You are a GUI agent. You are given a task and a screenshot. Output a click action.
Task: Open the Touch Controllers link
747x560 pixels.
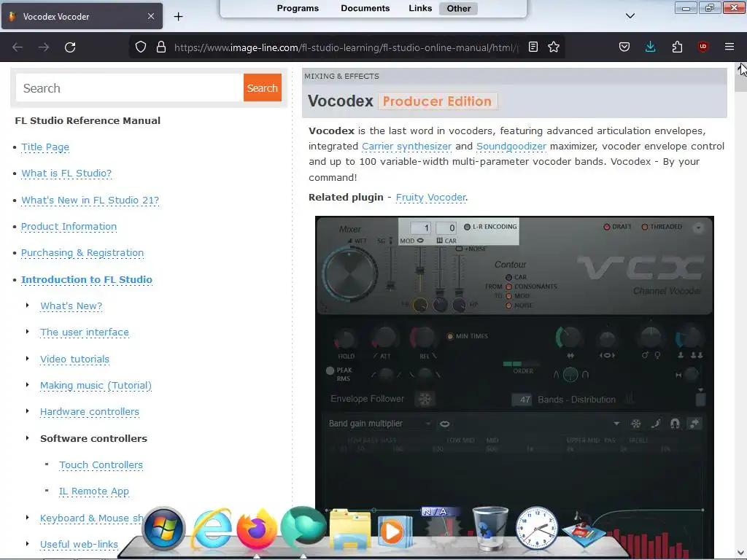tap(101, 464)
